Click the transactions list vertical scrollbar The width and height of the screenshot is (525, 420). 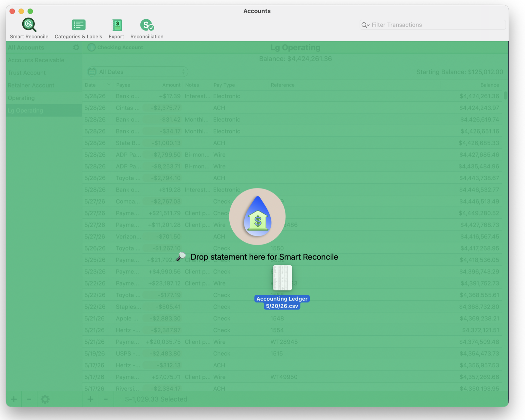click(x=505, y=95)
